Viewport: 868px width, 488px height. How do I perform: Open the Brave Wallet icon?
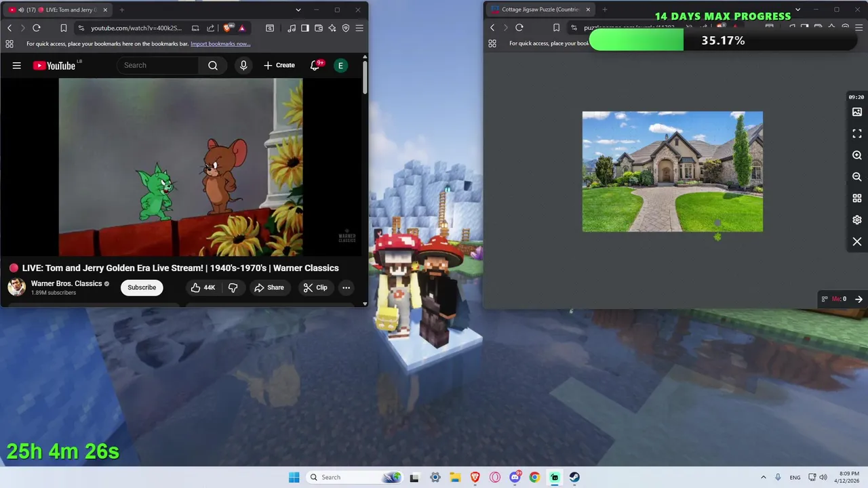tap(319, 28)
